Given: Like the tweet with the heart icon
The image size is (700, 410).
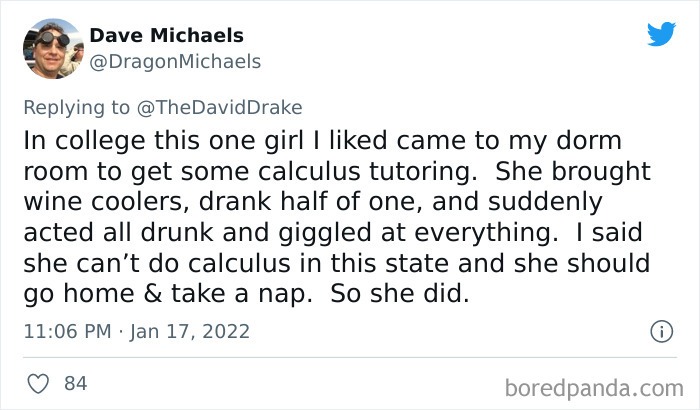Looking at the screenshot, I should click(38, 384).
